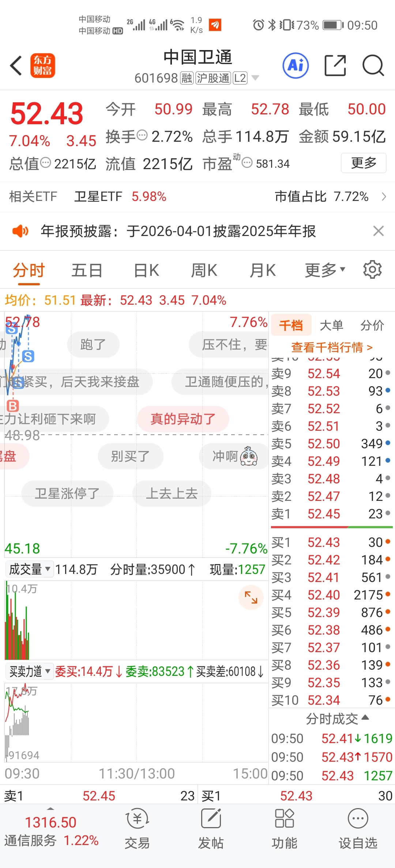Image resolution: width=395 pixels, height=868 pixels.
Task: Tap the alarm clock status icon
Action: pyautogui.click(x=258, y=25)
